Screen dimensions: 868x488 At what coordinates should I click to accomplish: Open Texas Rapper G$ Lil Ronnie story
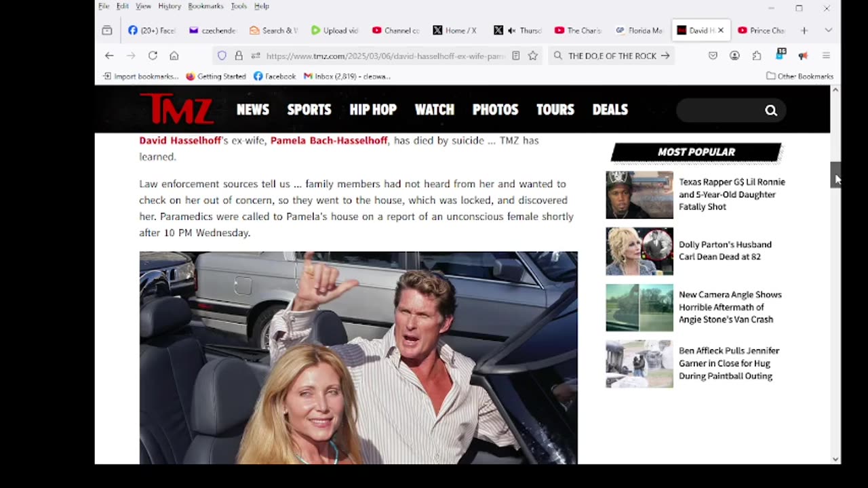tap(732, 195)
